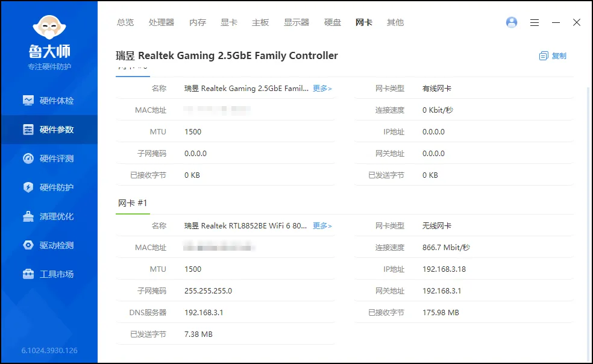The image size is (593, 364).
Task: Click the IP address 192.168.3.18
Action: [x=444, y=269]
